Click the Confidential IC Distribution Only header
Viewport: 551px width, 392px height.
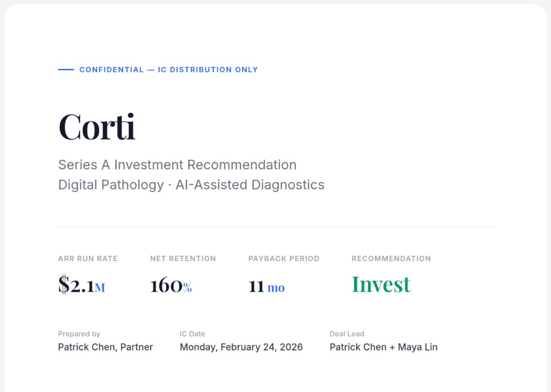[168, 69]
